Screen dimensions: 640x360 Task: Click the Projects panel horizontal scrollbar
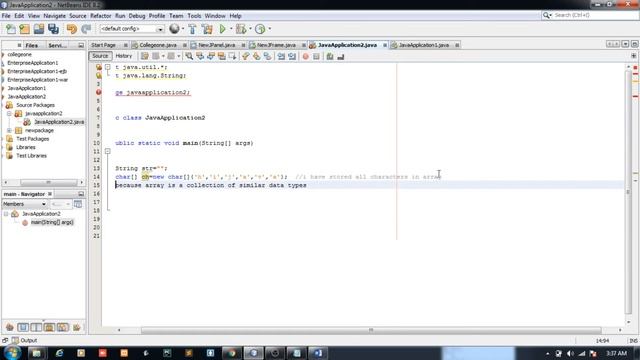coord(48,182)
